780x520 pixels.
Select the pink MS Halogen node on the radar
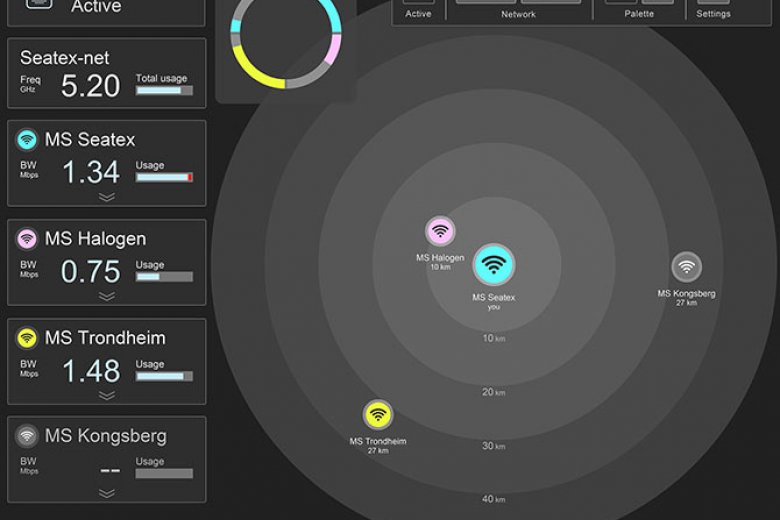tap(440, 231)
